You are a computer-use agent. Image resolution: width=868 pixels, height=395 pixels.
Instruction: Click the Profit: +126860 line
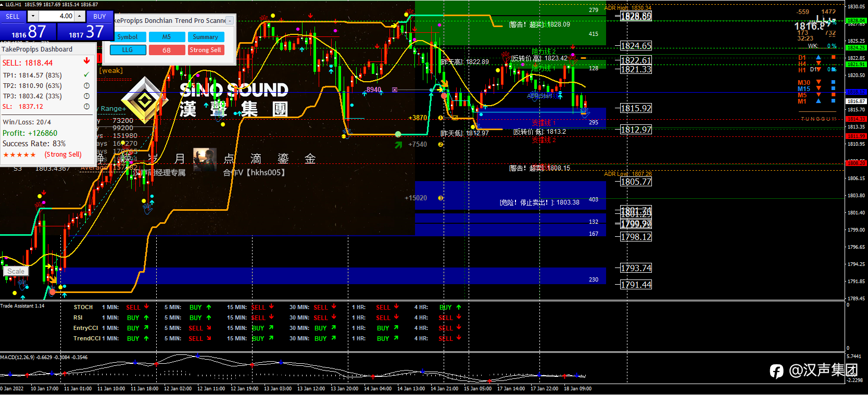pos(30,133)
